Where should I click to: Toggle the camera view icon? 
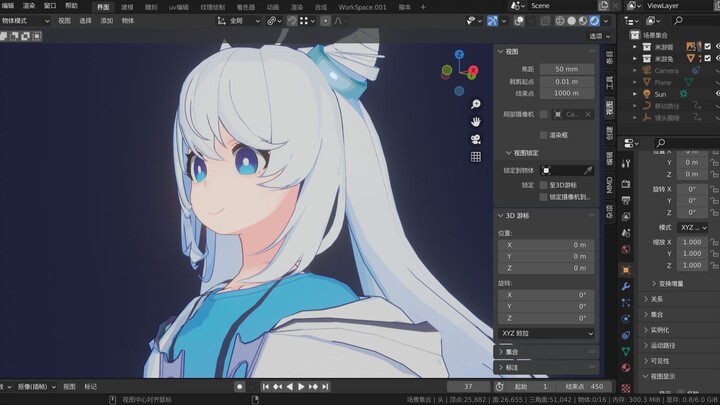pyautogui.click(x=476, y=139)
